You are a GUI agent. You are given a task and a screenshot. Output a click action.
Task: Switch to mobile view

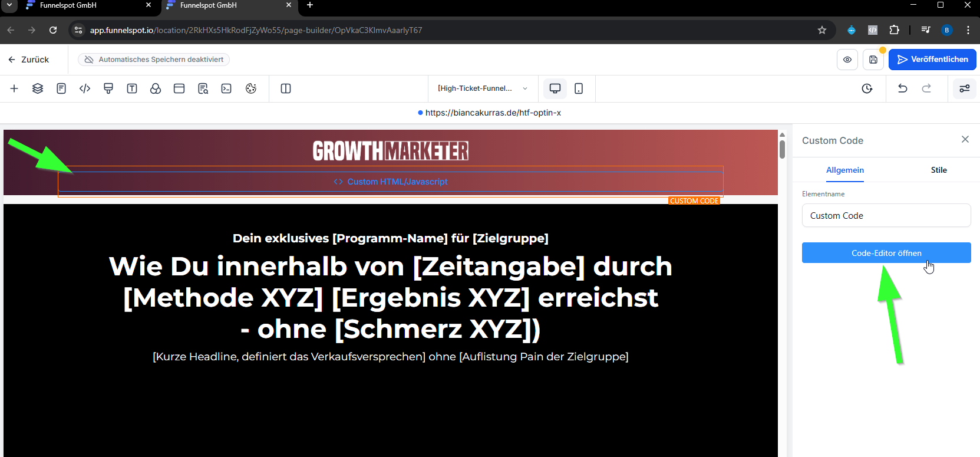579,88
